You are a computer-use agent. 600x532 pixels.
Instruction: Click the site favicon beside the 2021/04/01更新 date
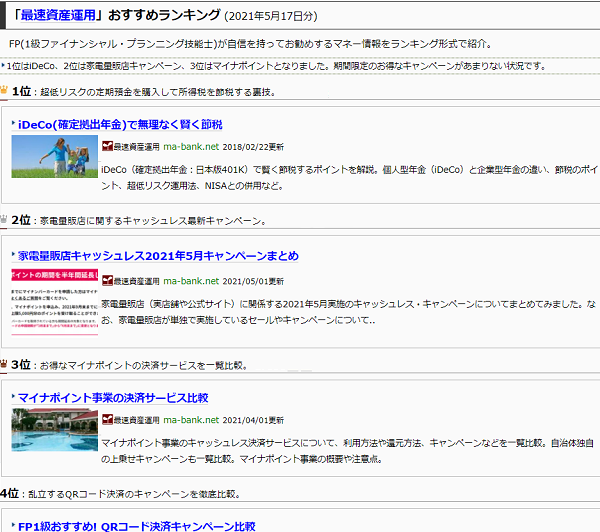coord(108,419)
